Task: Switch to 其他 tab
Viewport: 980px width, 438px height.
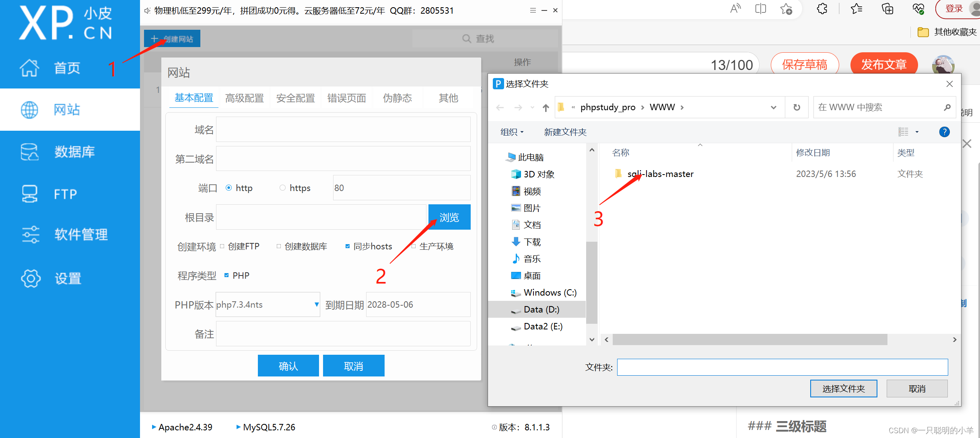Action: coord(449,98)
